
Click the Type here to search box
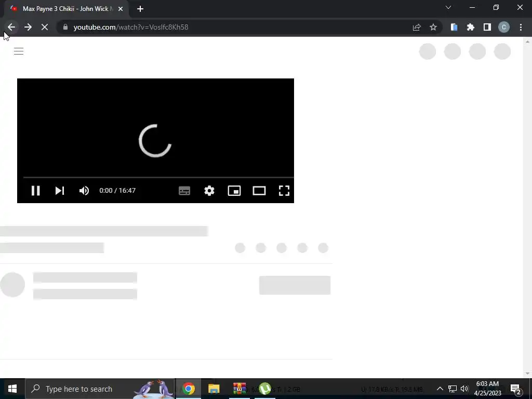[x=100, y=389]
